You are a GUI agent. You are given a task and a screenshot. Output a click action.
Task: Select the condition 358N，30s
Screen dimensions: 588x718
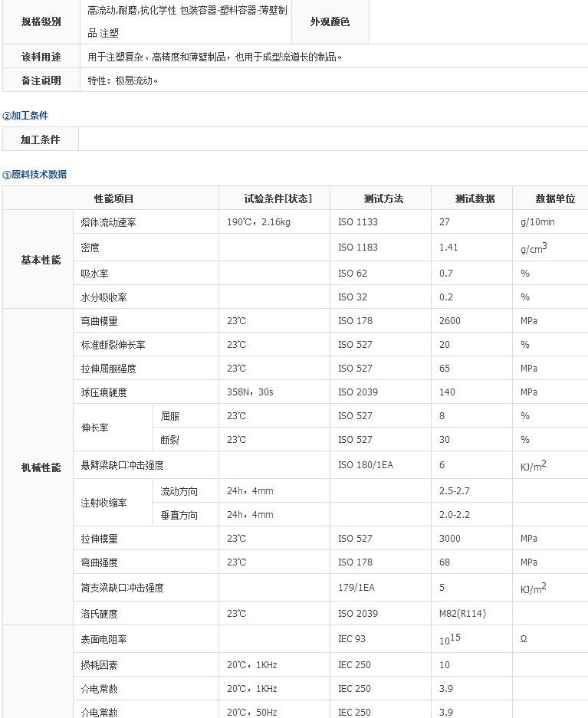coord(250,392)
